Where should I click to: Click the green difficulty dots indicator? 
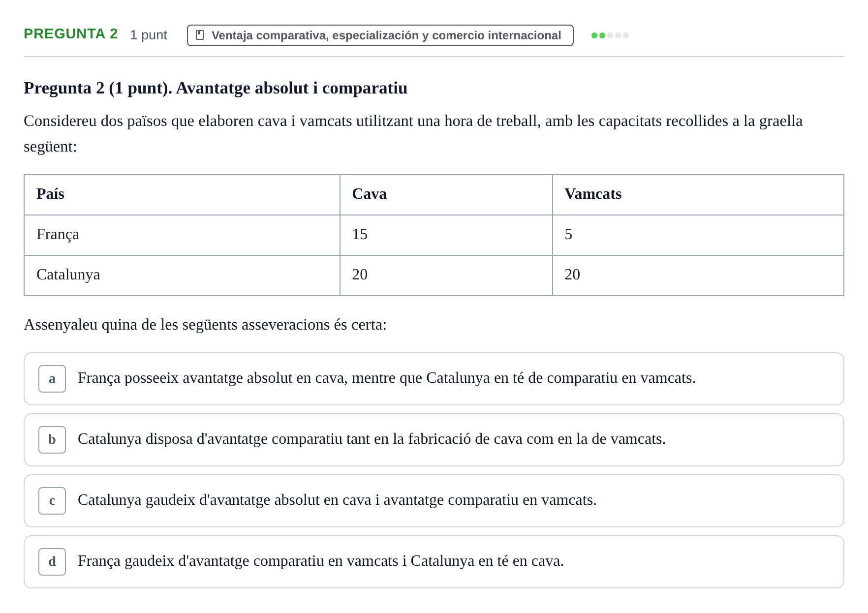610,35
